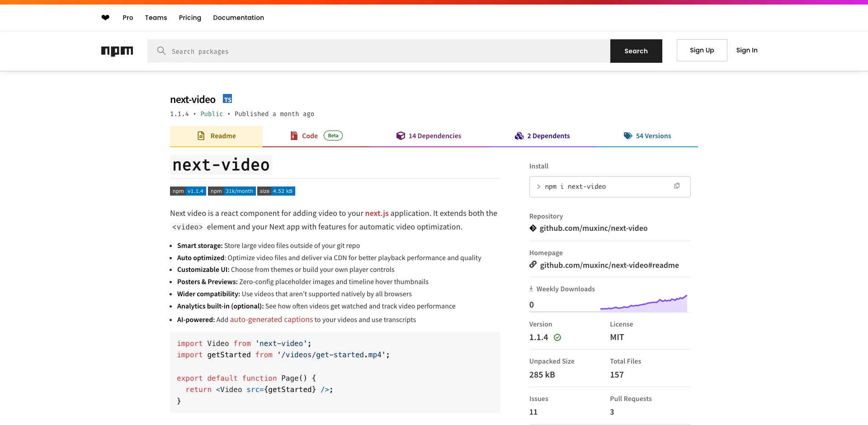Switch to the 2 Dependents tab
The height and width of the screenshot is (425, 868).
(542, 136)
